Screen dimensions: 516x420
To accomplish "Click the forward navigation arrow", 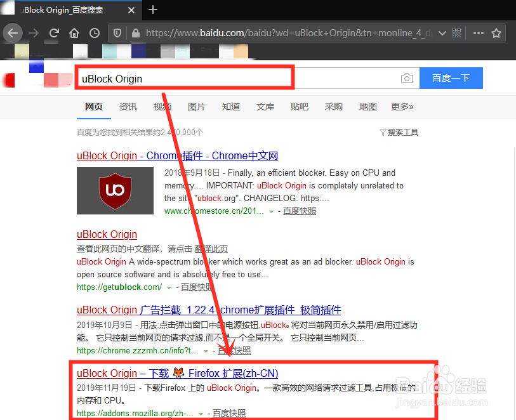I will (x=34, y=33).
